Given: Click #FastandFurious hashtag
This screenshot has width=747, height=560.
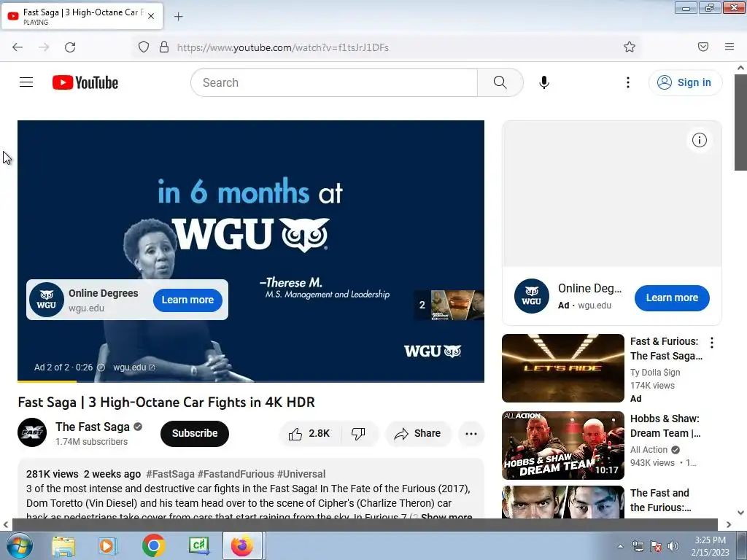Looking at the screenshot, I should (x=236, y=474).
